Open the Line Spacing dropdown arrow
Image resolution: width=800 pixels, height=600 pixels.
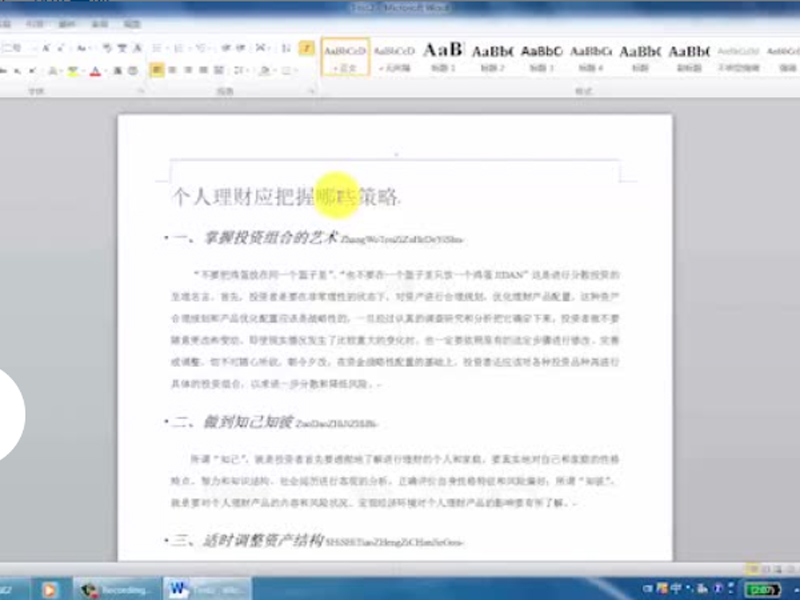[247, 70]
